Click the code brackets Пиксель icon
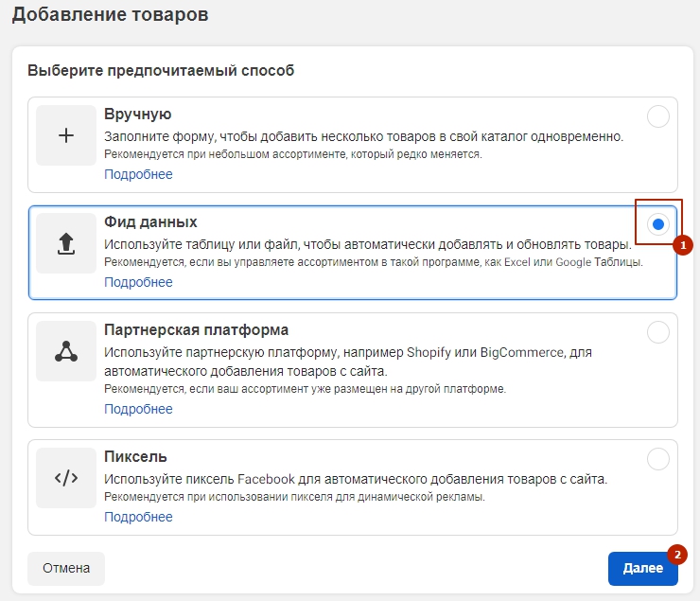Viewport: 700px width, 601px height. pyautogui.click(x=66, y=478)
